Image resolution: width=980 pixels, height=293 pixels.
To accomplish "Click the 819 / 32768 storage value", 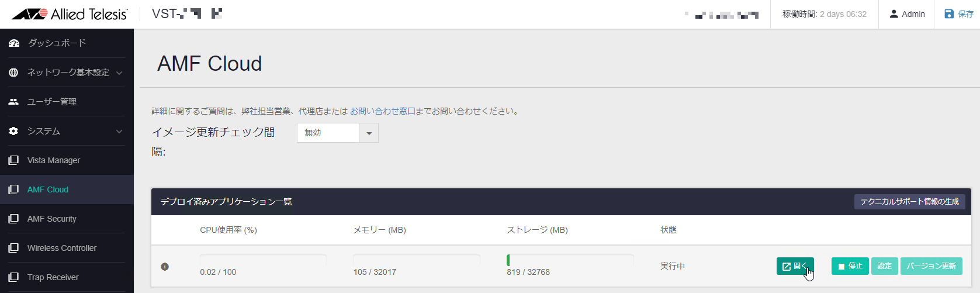I will point(528,272).
